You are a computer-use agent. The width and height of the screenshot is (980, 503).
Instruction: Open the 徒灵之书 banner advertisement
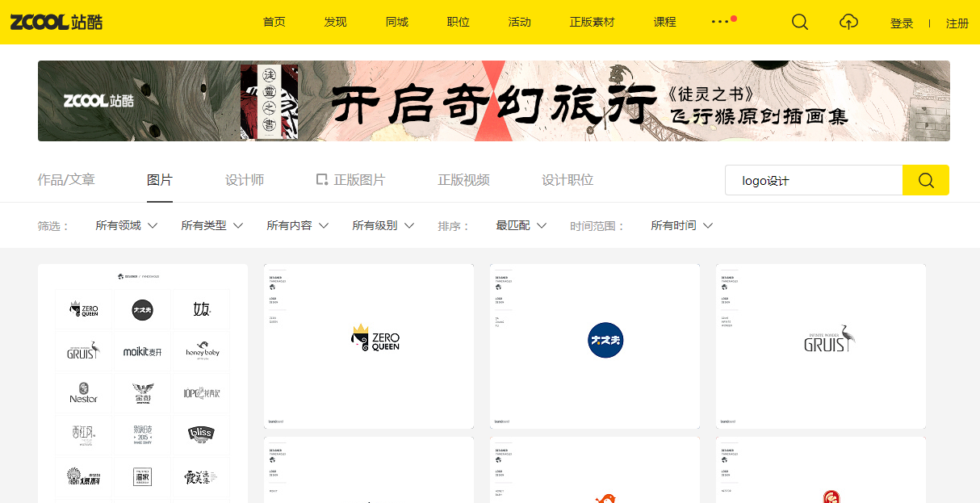[494, 101]
